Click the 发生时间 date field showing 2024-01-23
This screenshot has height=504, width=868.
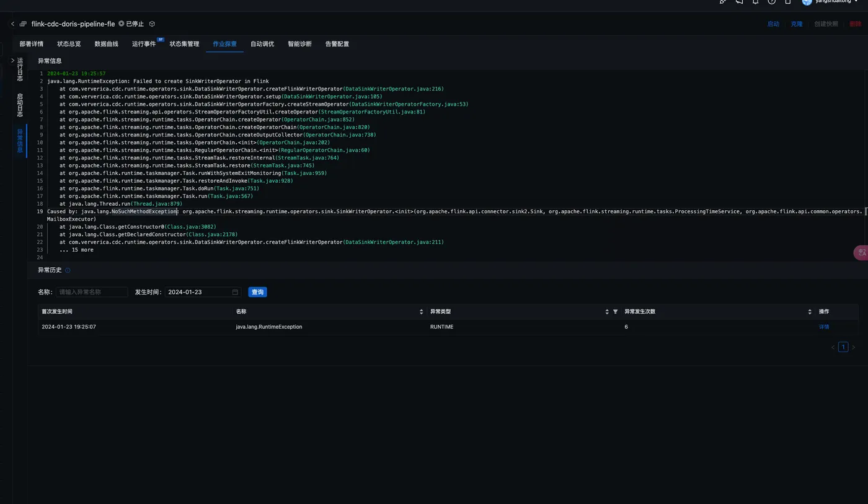pos(203,292)
